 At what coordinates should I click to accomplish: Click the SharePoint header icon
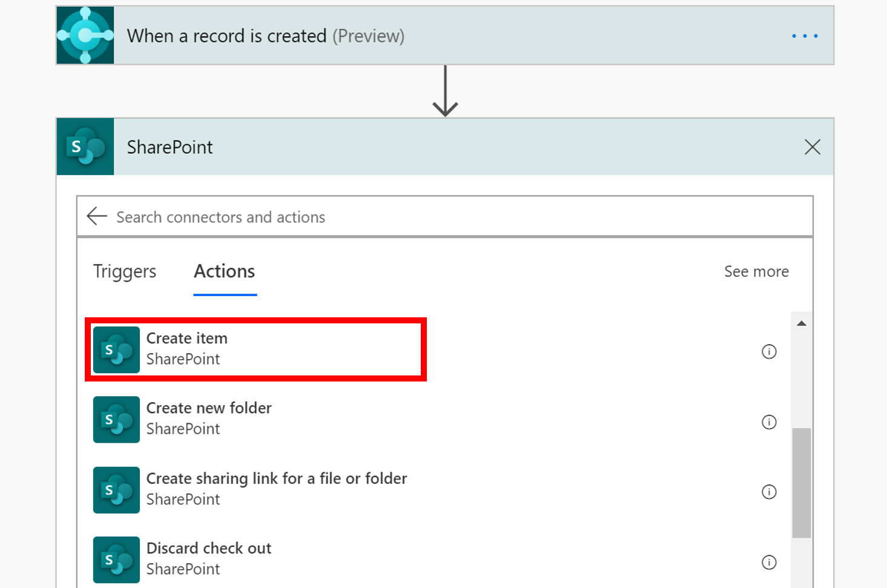(85, 147)
